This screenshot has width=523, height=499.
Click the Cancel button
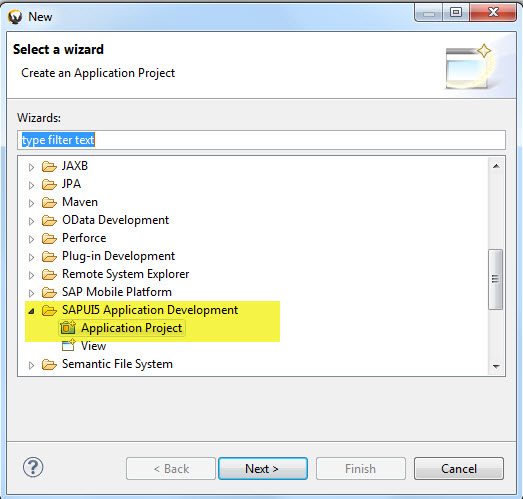tap(459, 469)
